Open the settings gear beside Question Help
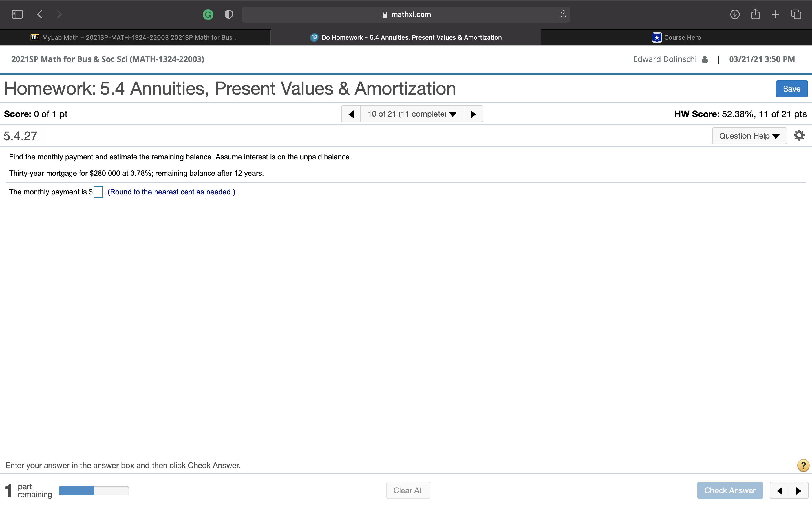The image size is (812, 507). click(x=799, y=135)
